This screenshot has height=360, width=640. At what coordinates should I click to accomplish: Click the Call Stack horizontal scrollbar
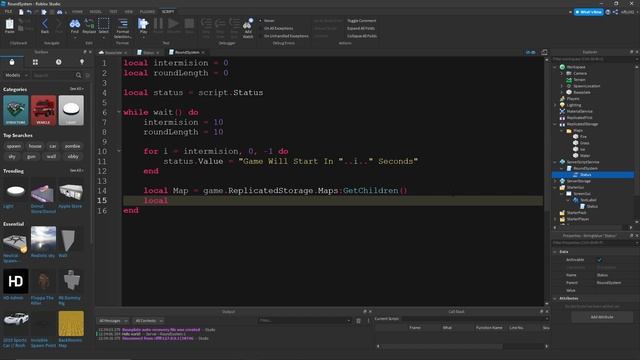coord(442,346)
